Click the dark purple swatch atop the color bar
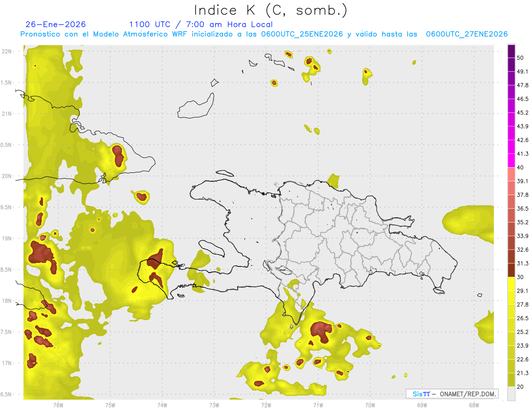Viewport: 532px width, 411px height. pos(512,51)
